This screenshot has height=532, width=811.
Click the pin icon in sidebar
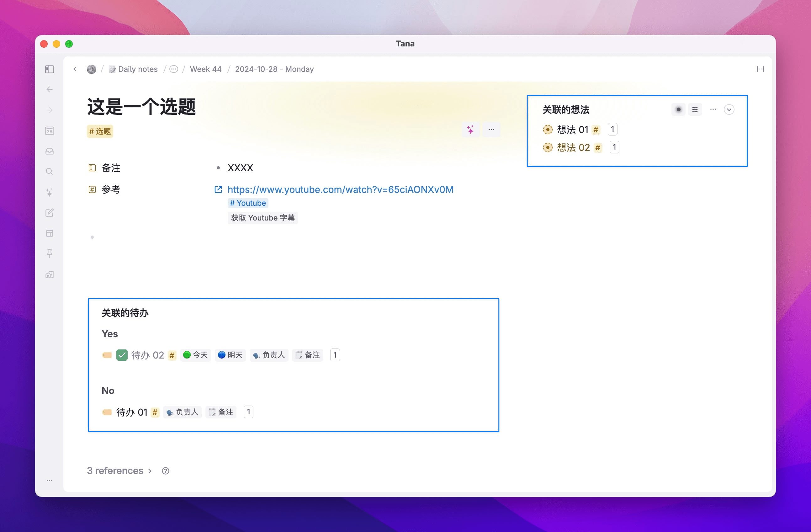[x=50, y=253]
